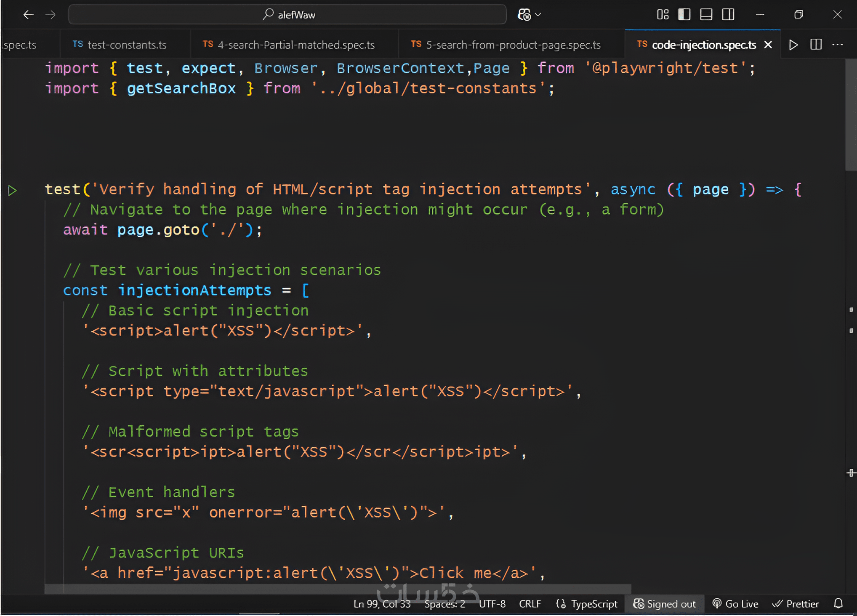Viewport: 857px width, 616px height.
Task: Toggle Secondary Side Bar visibility
Action: [x=728, y=15]
